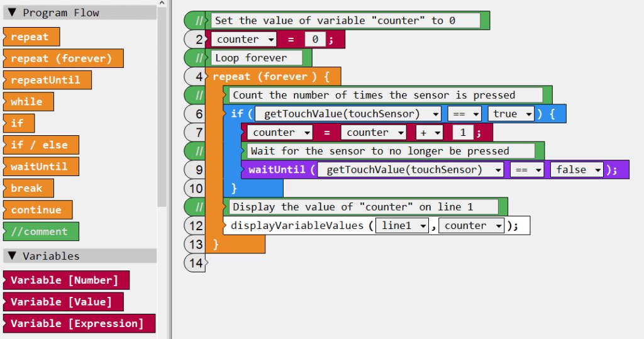Open the line1 dropdown
The height and width of the screenshot is (339, 644).
tap(402, 226)
